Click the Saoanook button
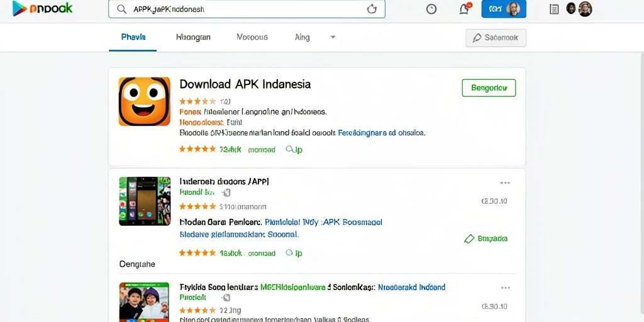 496,38
